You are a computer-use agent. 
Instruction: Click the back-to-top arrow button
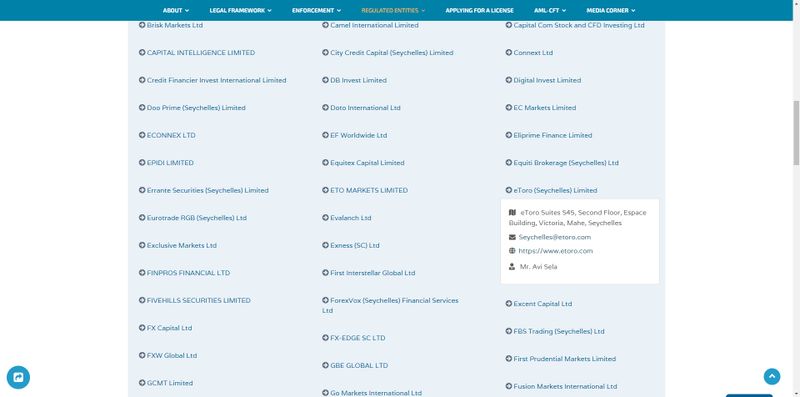(x=772, y=377)
